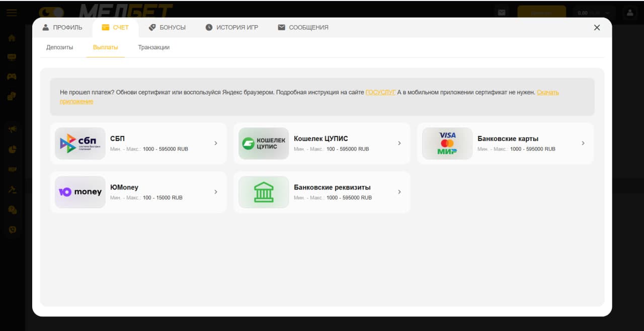Click the Банковские карты title text

coord(508,139)
